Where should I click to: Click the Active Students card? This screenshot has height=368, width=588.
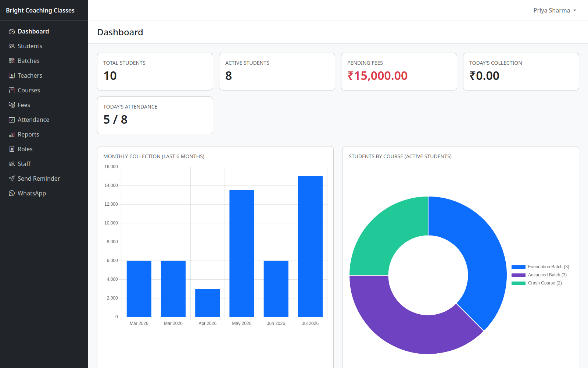tap(277, 71)
